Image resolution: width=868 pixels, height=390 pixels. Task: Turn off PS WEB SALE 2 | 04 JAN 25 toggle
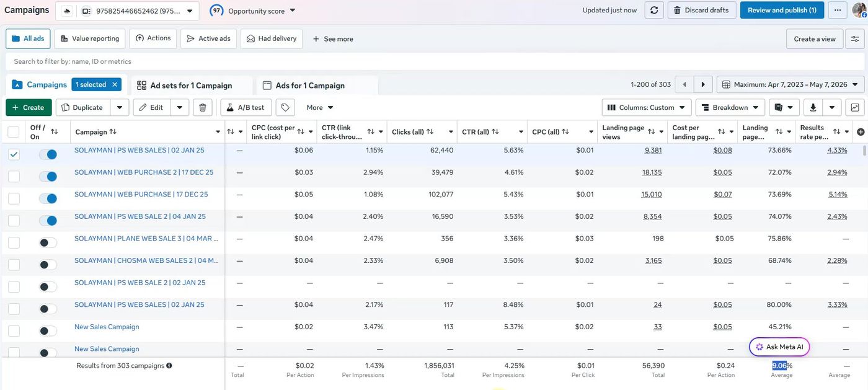point(48,221)
